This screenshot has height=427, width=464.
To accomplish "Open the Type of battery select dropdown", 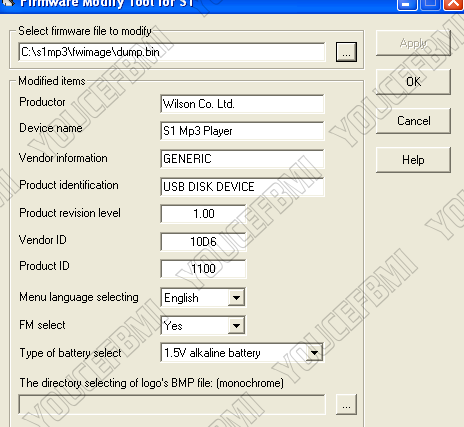I will pyautogui.click(x=314, y=353).
